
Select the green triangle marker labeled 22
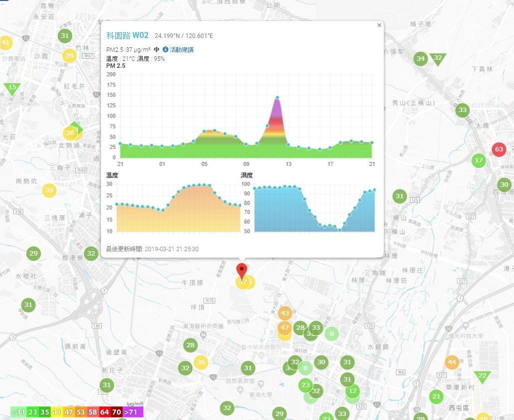482,377
